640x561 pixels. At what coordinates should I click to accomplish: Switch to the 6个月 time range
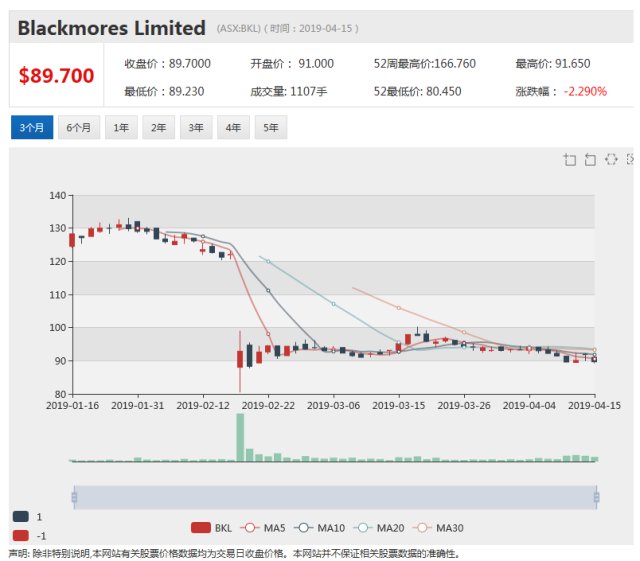point(79,128)
